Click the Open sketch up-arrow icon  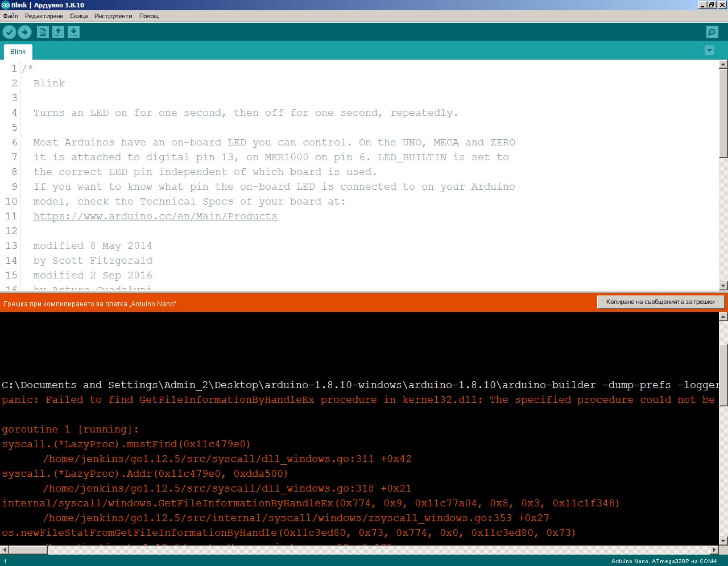58,32
